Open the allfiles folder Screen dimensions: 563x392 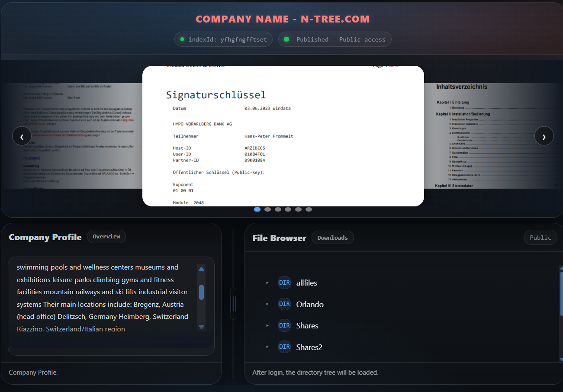pyautogui.click(x=307, y=283)
